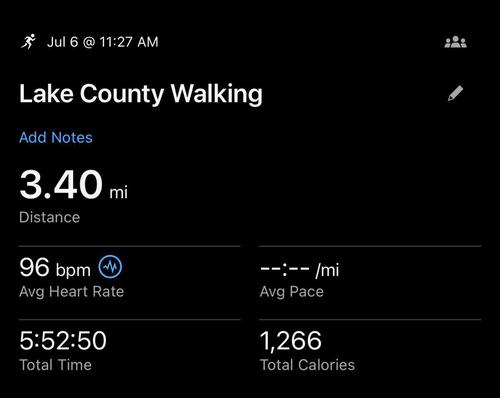Tap the bpm unit text

(73, 270)
